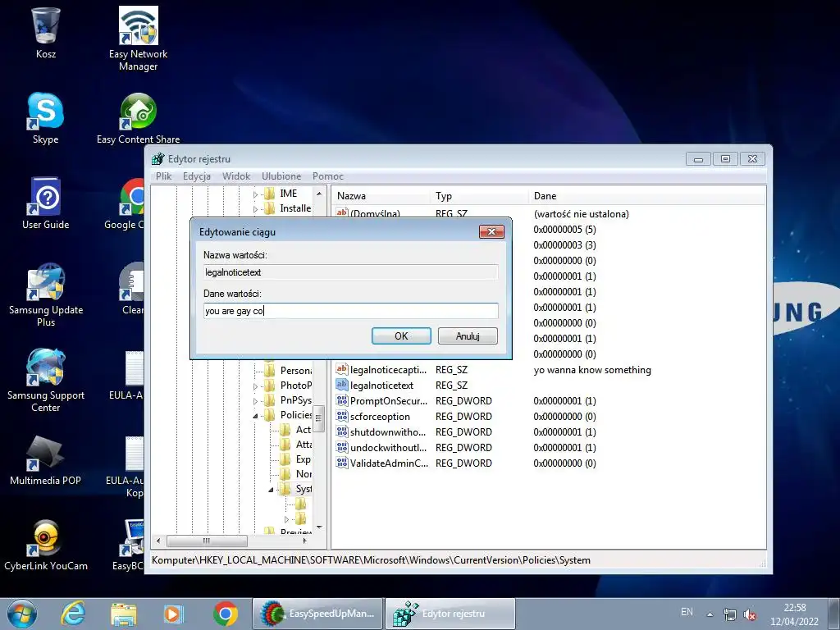Open the media player taskbar icon
The image size is (840, 630).
pos(174,614)
